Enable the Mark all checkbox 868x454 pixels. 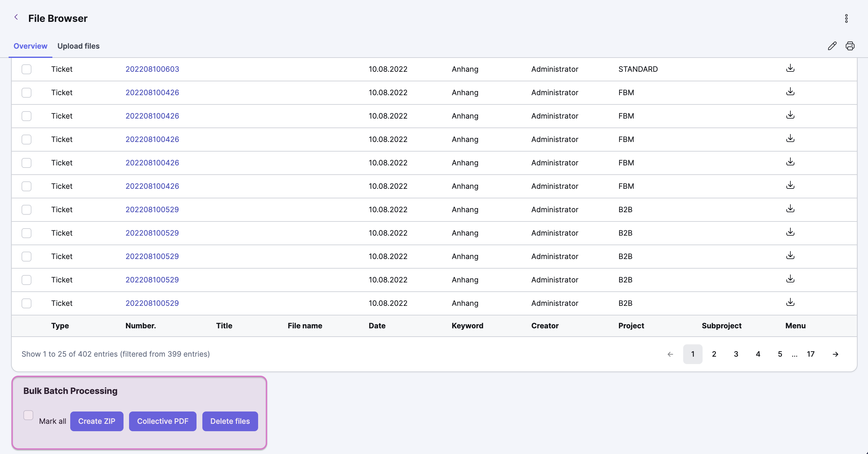[x=28, y=415]
